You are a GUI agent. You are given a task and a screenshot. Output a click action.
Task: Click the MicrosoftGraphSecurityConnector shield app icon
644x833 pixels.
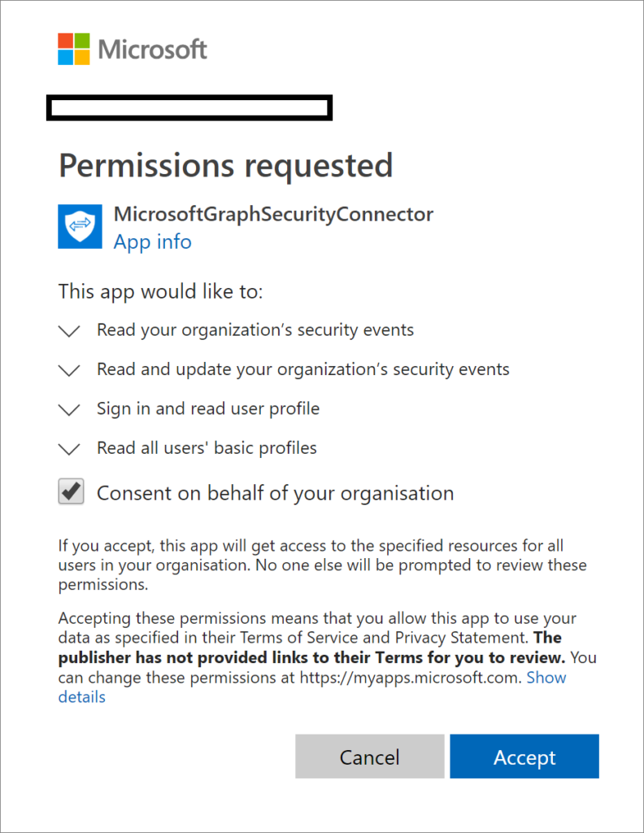coord(79,226)
